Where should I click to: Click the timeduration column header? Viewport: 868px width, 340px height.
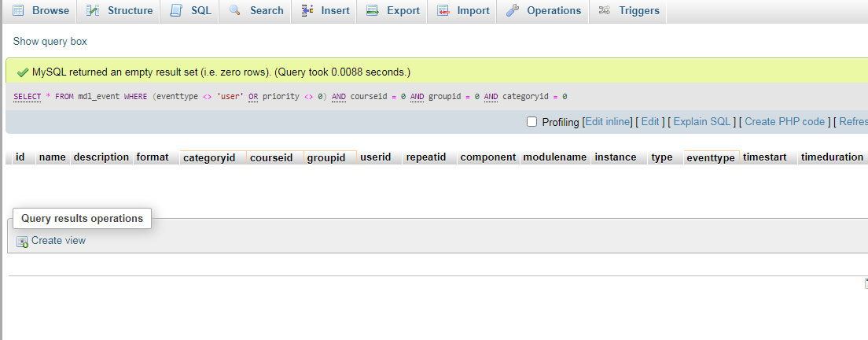(x=832, y=157)
